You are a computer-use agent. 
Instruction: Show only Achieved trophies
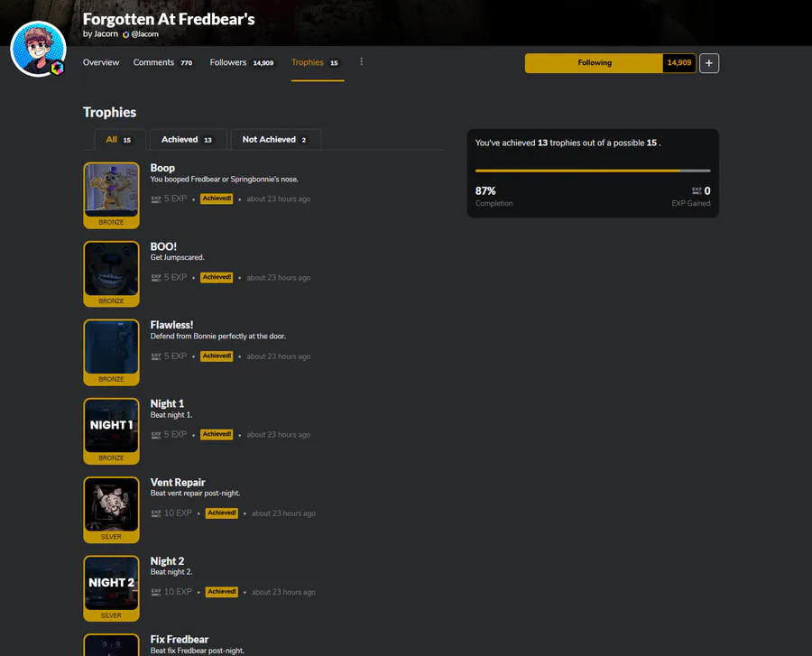click(x=188, y=139)
